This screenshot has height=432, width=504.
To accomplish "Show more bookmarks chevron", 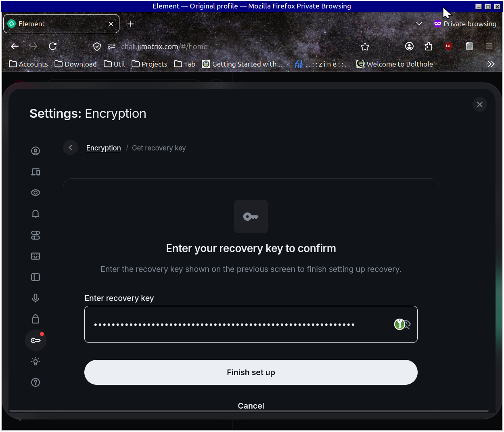I will [491, 64].
